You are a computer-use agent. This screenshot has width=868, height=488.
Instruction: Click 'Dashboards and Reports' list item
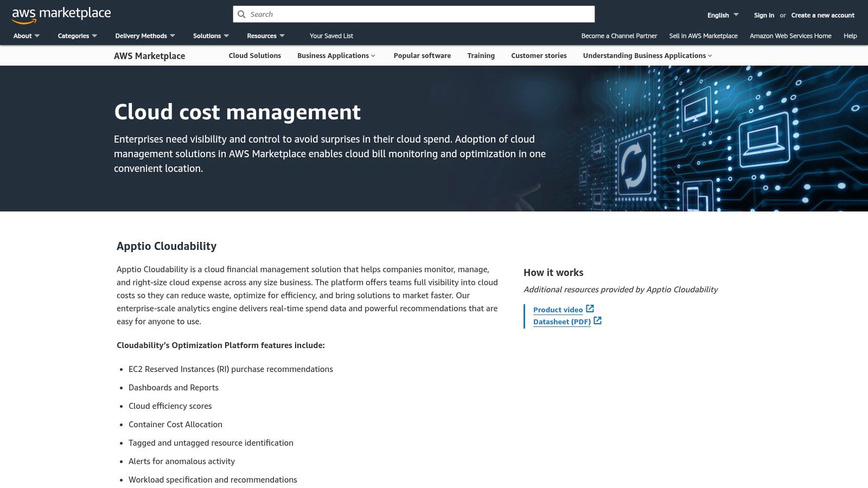(x=174, y=388)
